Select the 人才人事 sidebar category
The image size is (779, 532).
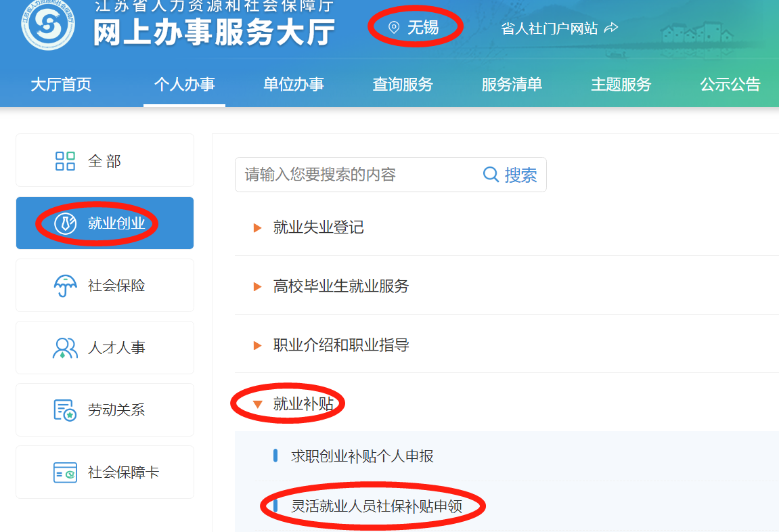click(105, 347)
